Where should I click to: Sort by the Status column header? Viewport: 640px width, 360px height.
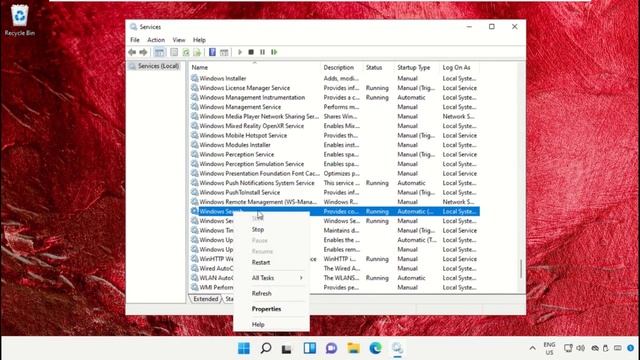[379, 67]
